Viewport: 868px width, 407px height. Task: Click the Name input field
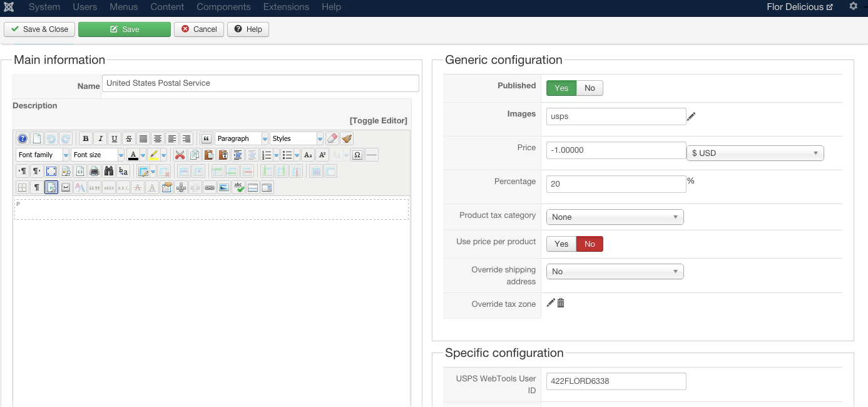tap(260, 83)
